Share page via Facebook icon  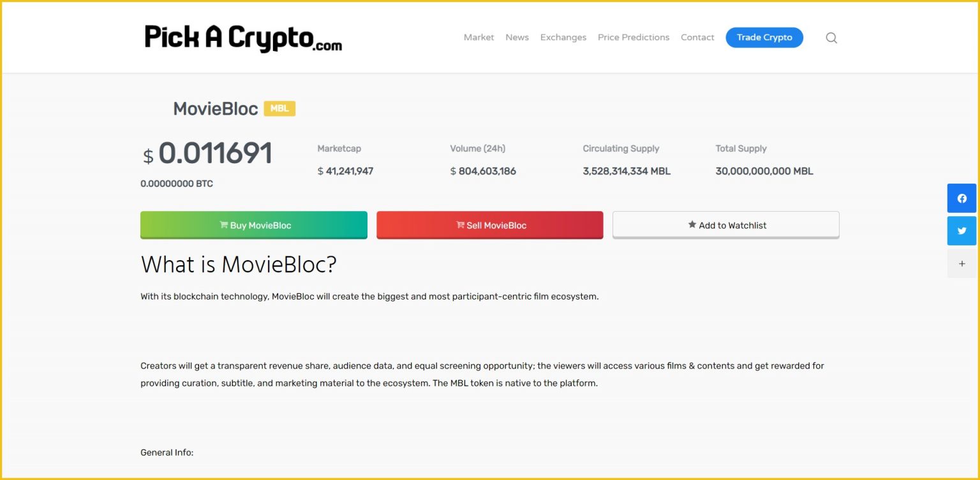click(962, 198)
